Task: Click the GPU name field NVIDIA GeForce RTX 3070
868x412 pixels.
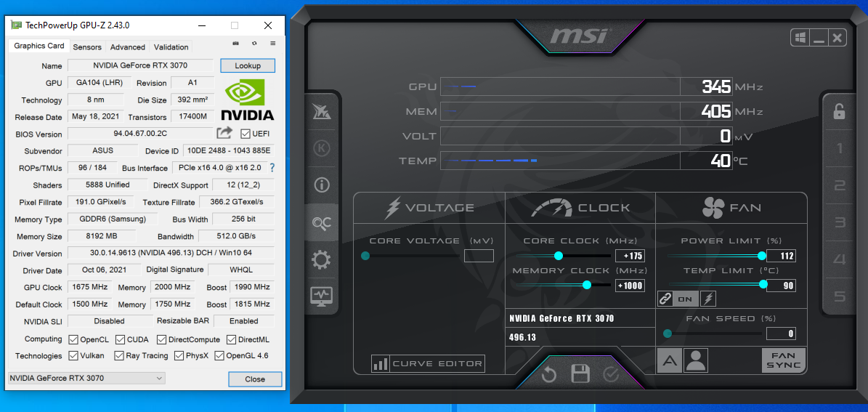Action: coord(140,65)
